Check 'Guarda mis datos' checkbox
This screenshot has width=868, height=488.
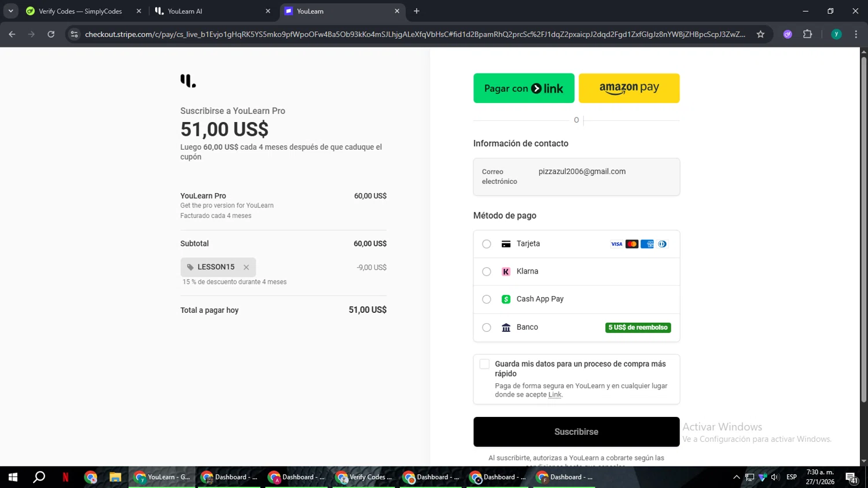pos(484,364)
